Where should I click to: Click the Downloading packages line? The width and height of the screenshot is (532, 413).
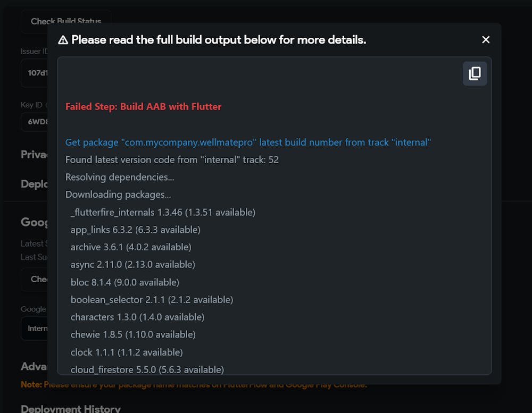pyautogui.click(x=118, y=195)
